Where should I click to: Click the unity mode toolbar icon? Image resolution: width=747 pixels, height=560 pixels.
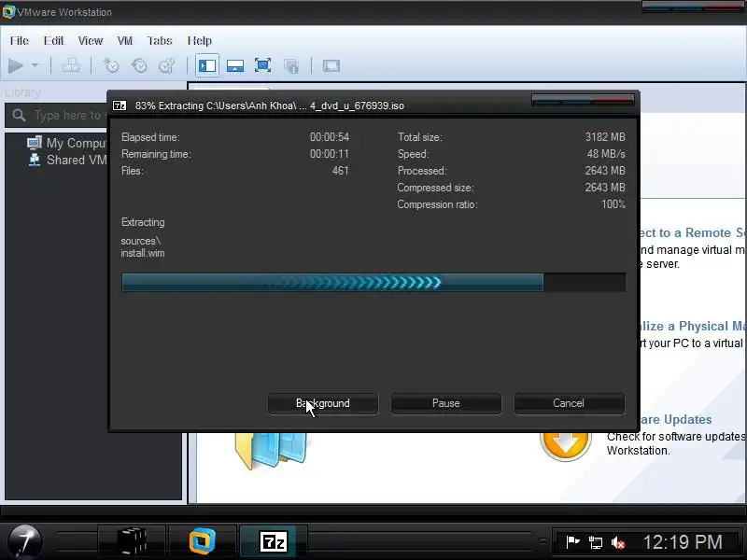(x=291, y=65)
